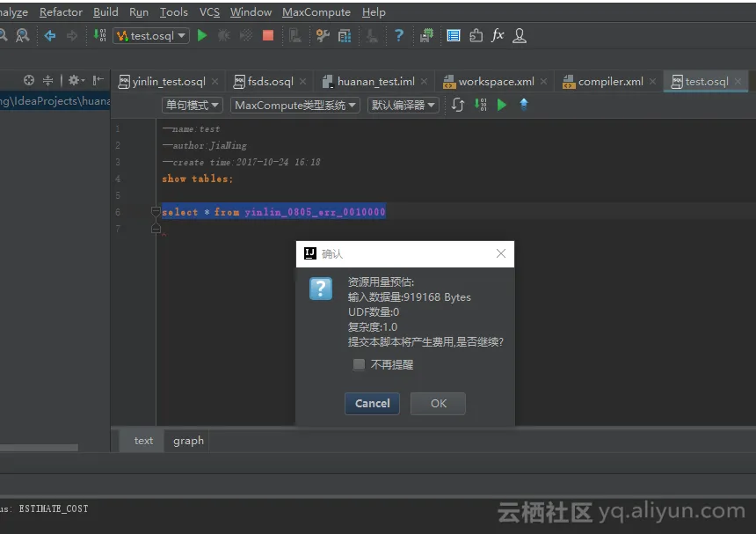The width and height of the screenshot is (756, 534).
Task: Open the VCS menu
Action: (209, 12)
